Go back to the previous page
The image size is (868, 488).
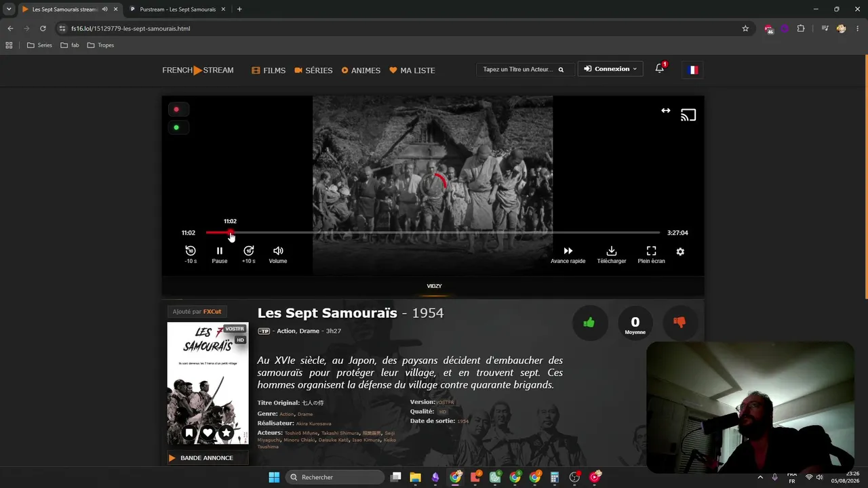pyautogui.click(x=10, y=28)
